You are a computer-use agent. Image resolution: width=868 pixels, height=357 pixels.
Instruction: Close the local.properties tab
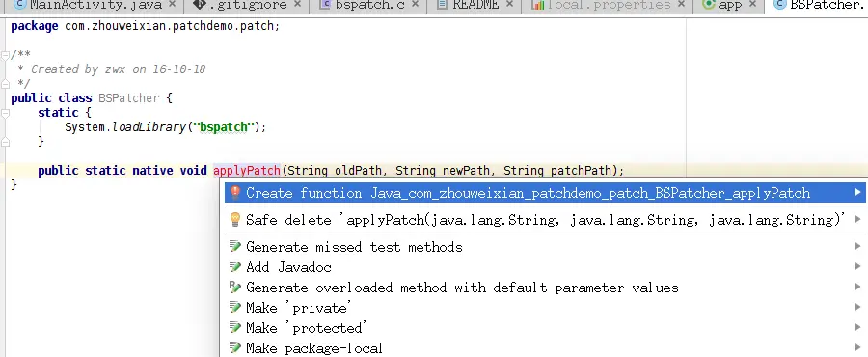[681, 5]
